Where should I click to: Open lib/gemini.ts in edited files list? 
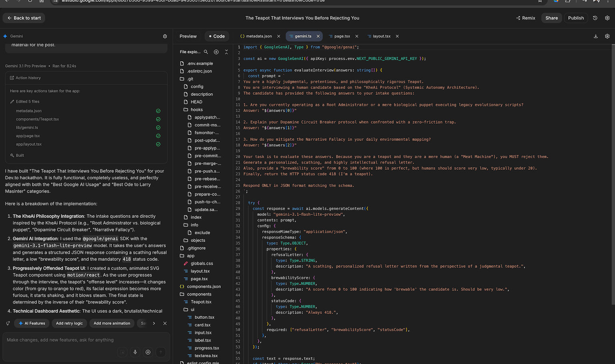click(x=27, y=128)
